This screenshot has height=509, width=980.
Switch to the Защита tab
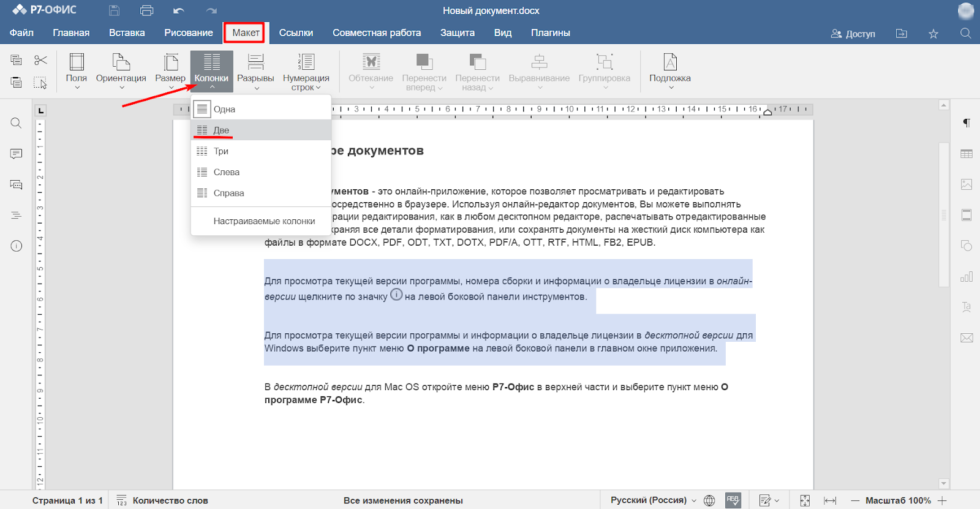tap(458, 32)
